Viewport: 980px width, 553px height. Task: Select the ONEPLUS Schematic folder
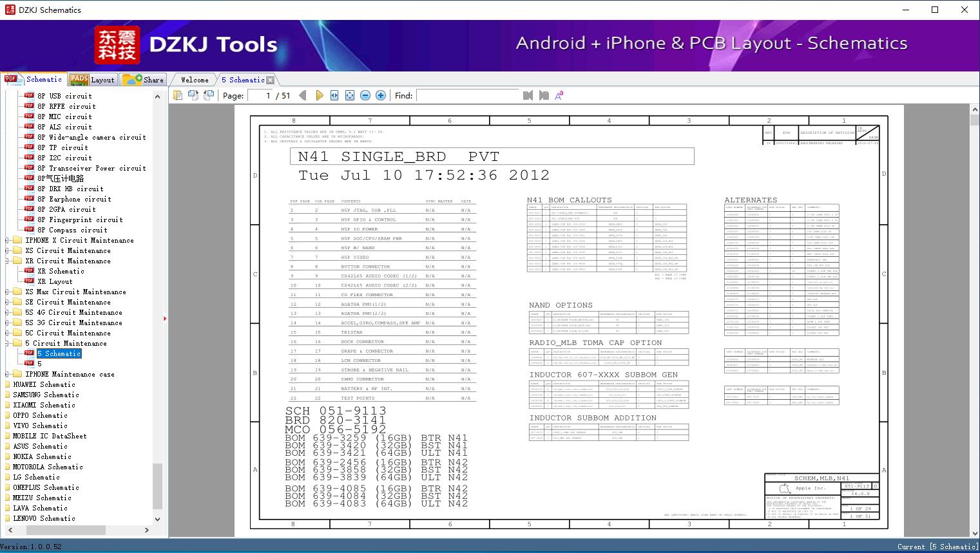tap(46, 487)
